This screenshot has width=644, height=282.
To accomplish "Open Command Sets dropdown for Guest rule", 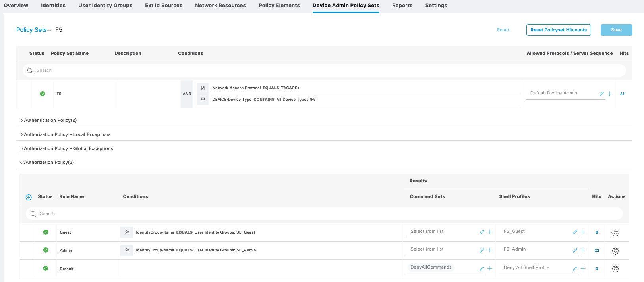I will (x=441, y=232).
